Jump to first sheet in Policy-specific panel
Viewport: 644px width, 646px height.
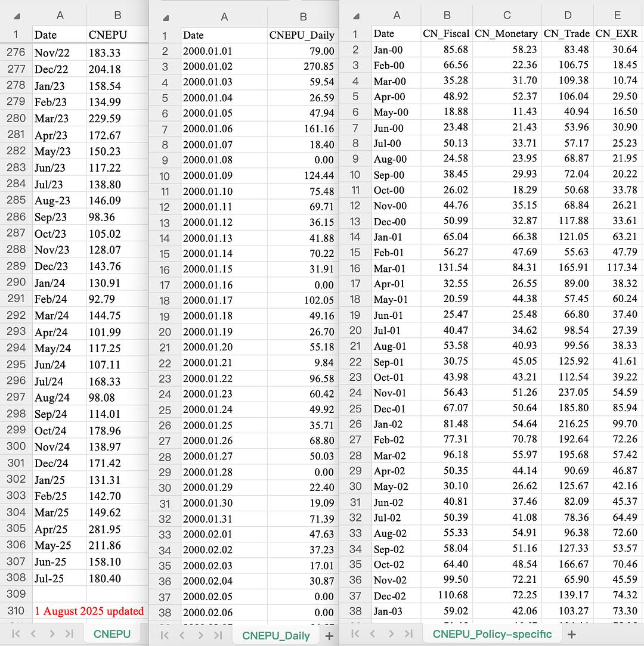click(x=355, y=633)
